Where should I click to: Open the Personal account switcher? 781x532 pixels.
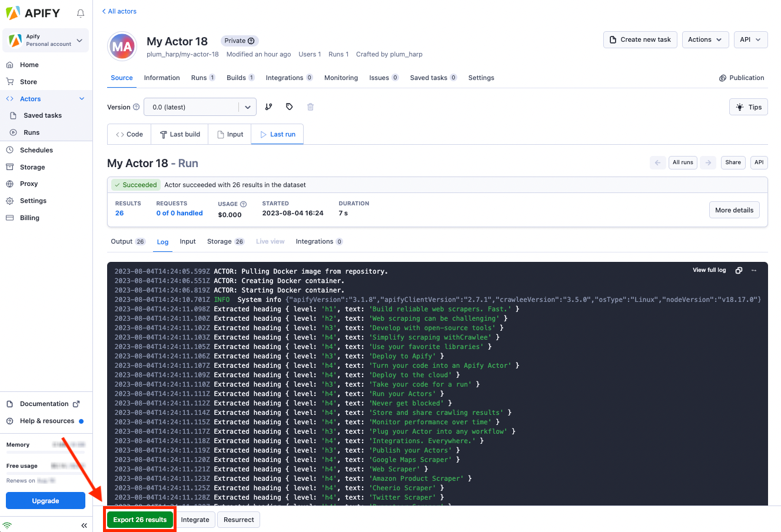(x=45, y=40)
